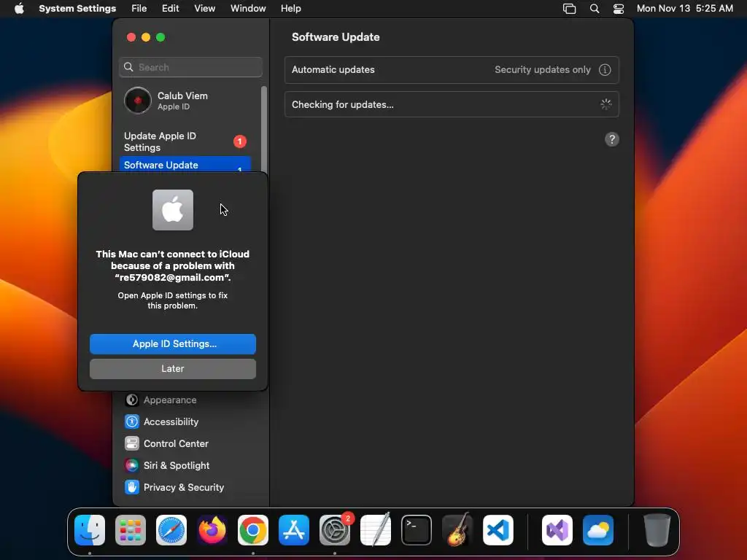Click the Apple logo image in dialog
This screenshot has height=560, width=747.
(173, 210)
